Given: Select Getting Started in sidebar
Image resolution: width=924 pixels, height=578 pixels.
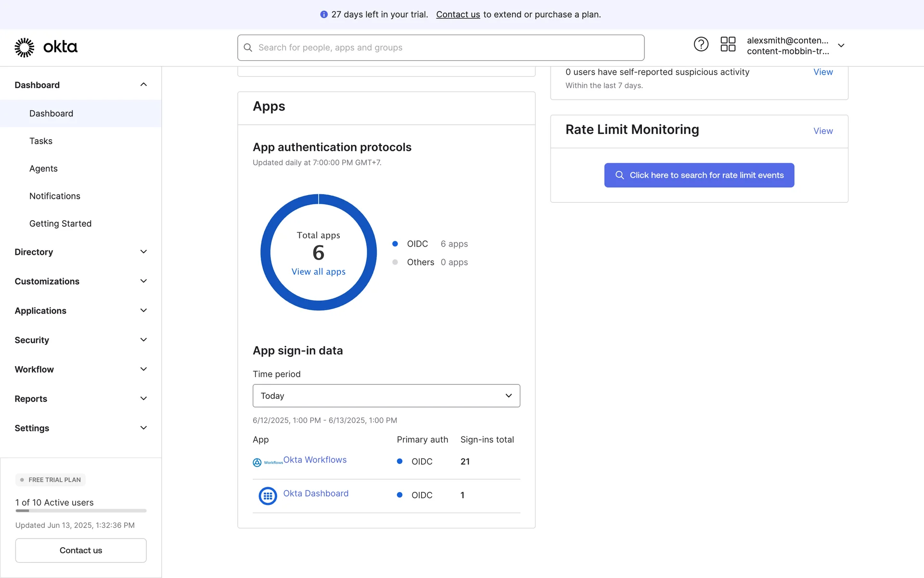Looking at the screenshot, I should point(60,223).
